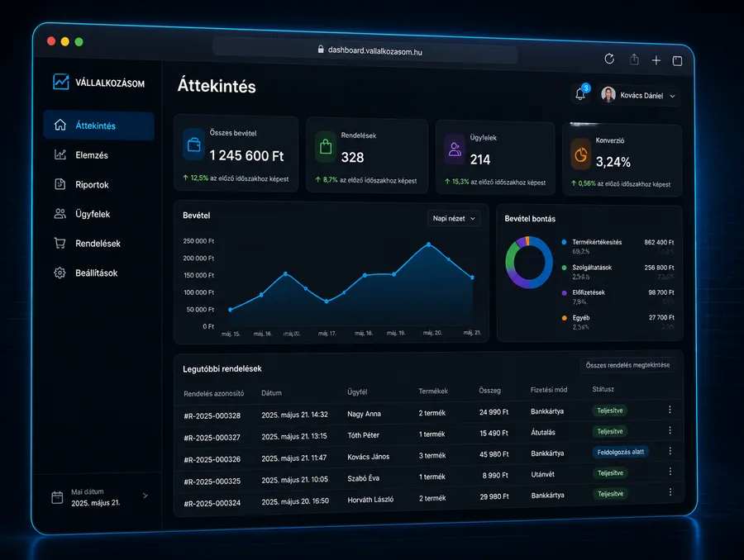Go to Áttekintés in the sidebar
744x560 pixels.
click(98, 126)
